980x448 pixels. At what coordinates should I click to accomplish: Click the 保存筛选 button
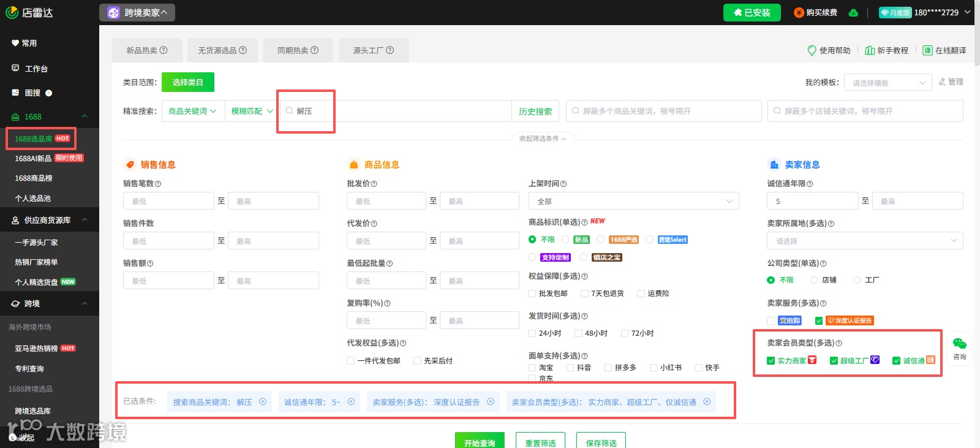point(601,442)
